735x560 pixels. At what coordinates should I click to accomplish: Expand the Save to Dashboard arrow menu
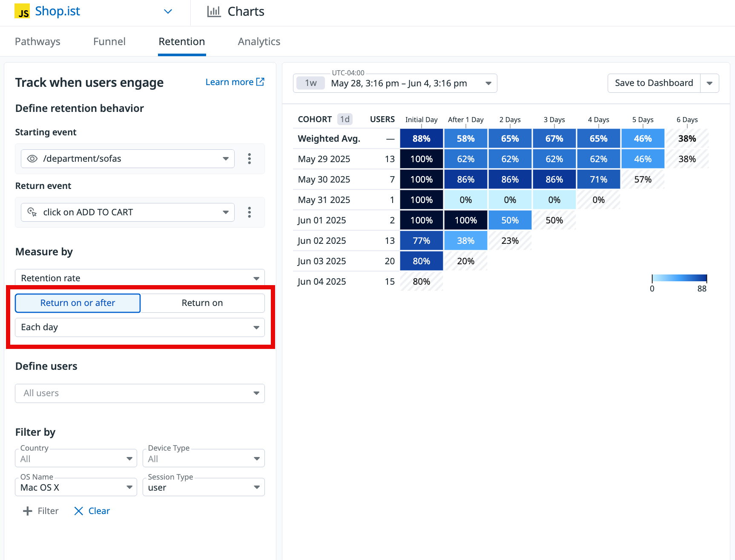(x=709, y=83)
